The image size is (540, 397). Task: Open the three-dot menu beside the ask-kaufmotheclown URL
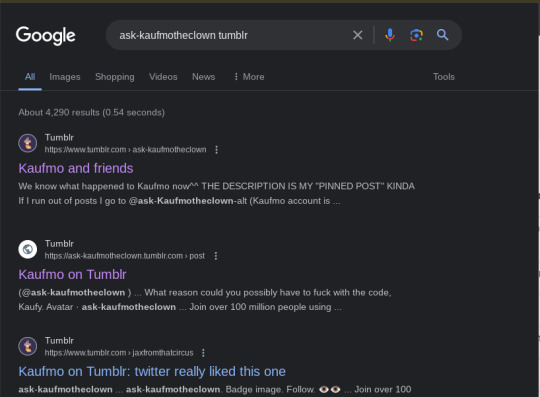pyautogui.click(x=217, y=150)
